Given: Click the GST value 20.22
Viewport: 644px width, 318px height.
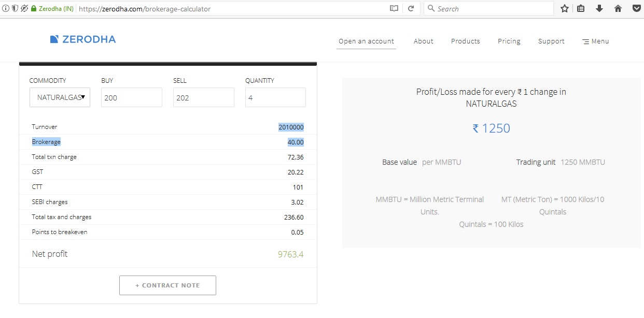Looking at the screenshot, I should click(x=296, y=172).
